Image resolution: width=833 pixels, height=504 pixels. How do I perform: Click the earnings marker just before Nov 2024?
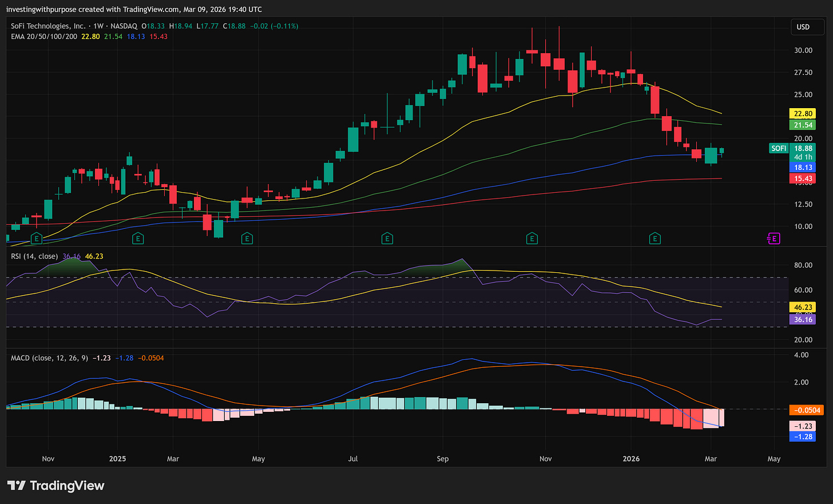(37, 239)
